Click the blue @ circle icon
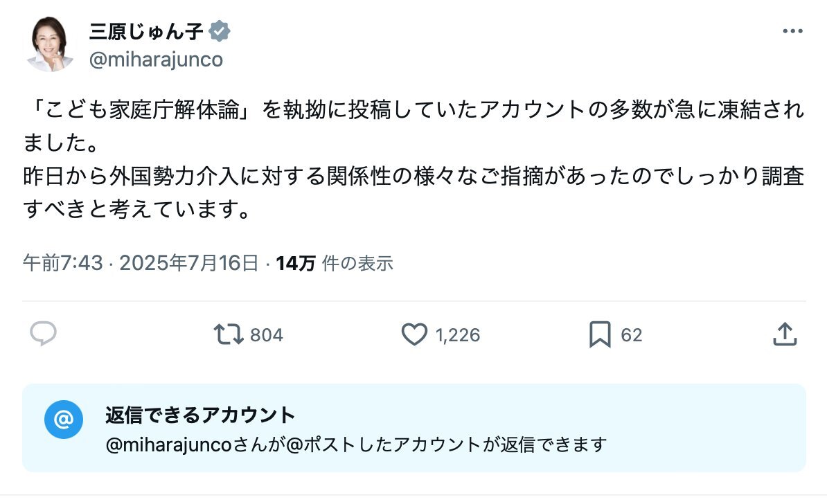The width and height of the screenshot is (827, 504). point(64,420)
